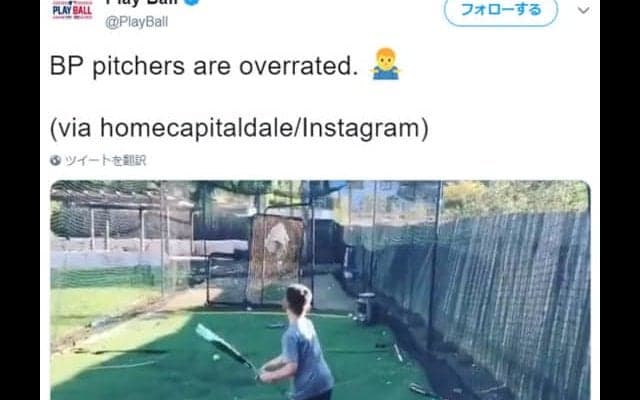
Task: Click the Play Ball profile avatar logo
Action: coord(72,10)
